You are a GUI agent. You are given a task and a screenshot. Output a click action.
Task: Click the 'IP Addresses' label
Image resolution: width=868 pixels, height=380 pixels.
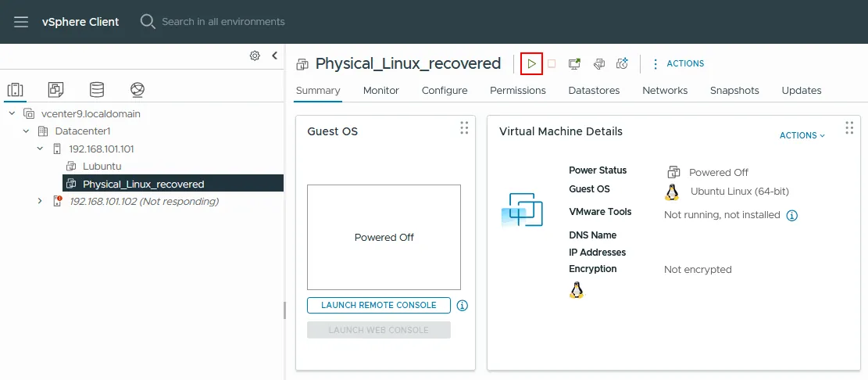[598, 252]
